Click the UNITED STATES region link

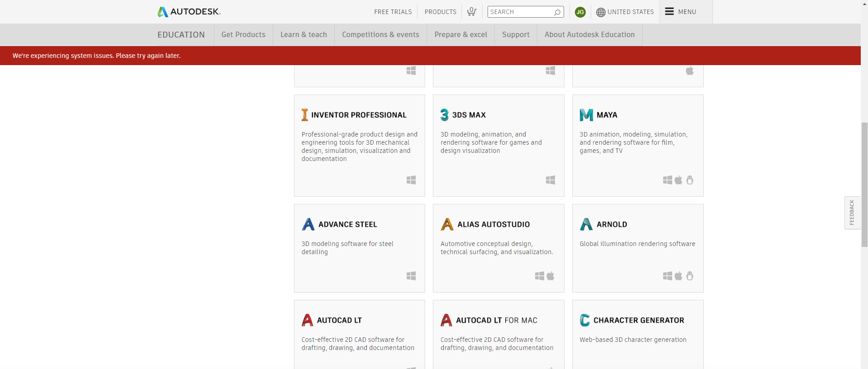point(631,12)
